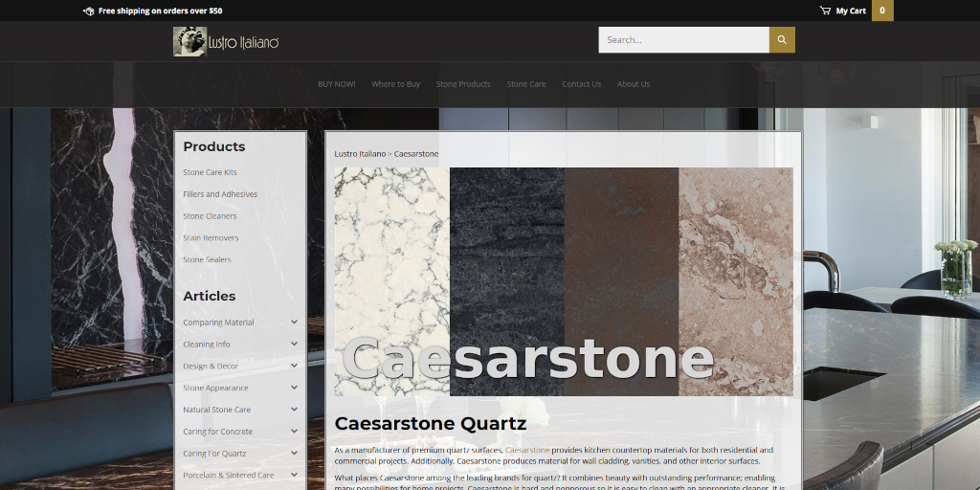Screen dimensions: 980x490
Task: Expand the Natural Stone Care chevron
Action: [294, 410]
